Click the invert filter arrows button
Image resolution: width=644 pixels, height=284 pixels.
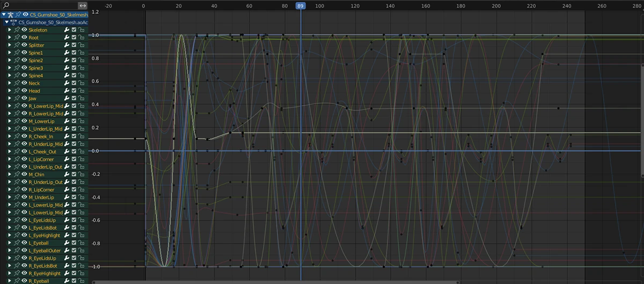pos(83,5)
